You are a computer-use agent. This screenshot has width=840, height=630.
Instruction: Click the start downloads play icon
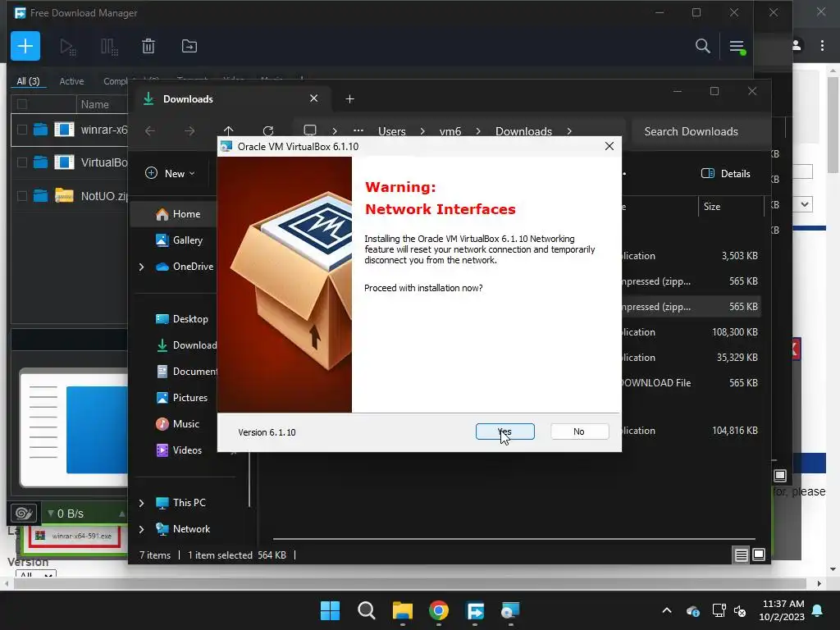pyautogui.click(x=67, y=47)
